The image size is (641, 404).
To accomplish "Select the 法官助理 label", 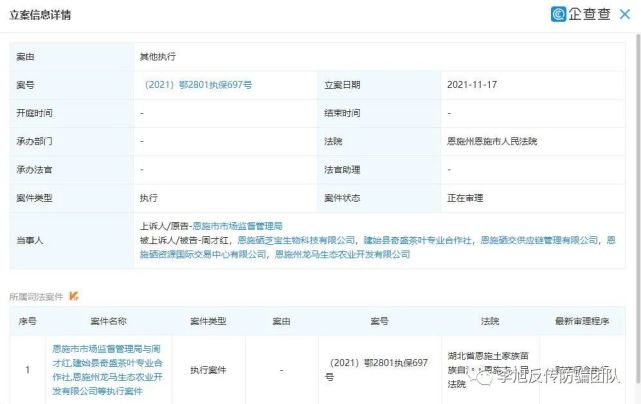I will pyautogui.click(x=342, y=170).
